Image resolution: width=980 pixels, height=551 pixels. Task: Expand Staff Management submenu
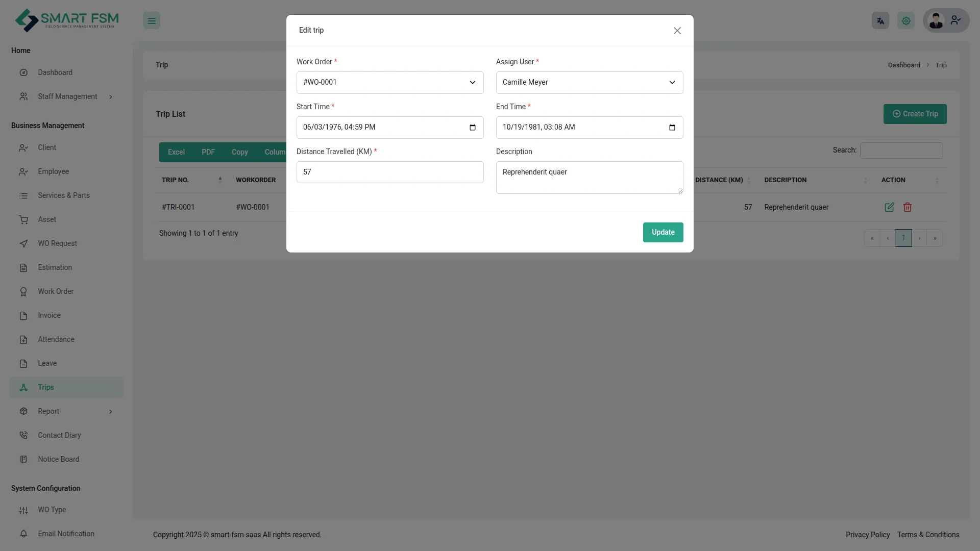tap(66, 96)
